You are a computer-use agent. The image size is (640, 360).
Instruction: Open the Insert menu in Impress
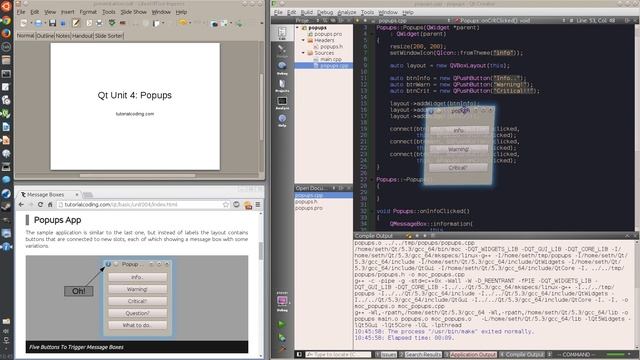[x=67, y=12]
